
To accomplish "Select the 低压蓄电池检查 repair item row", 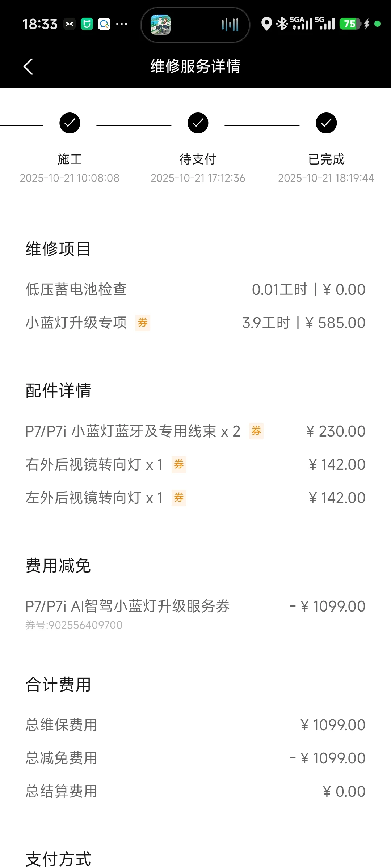I will [195, 289].
